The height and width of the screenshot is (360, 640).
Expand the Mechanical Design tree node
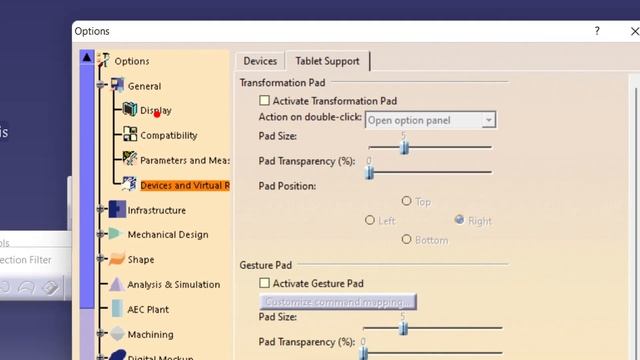[x=100, y=234]
